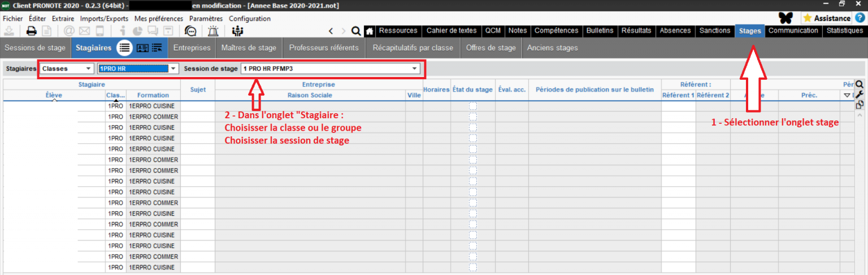Image resolution: width=868 pixels, height=275 pixels.
Task: Open the chat bubble discussion icon
Action: click(191, 31)
